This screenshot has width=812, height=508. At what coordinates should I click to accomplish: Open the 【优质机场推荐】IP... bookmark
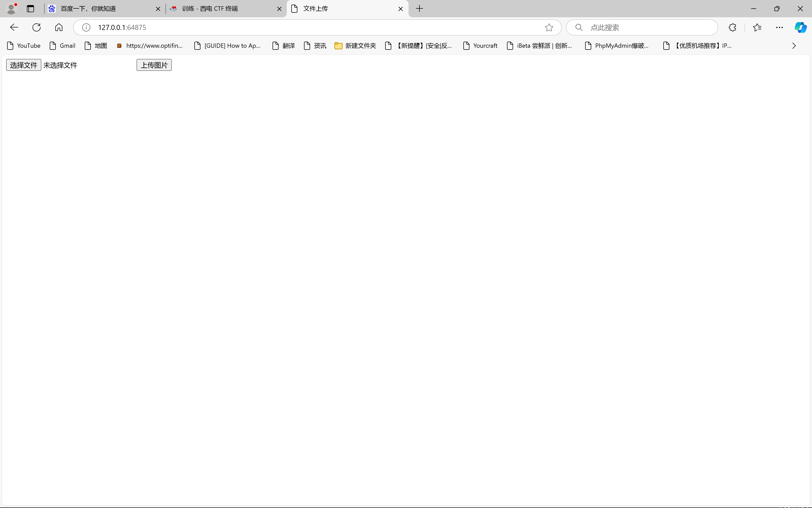pyautogui.click(x=698, y=46)
